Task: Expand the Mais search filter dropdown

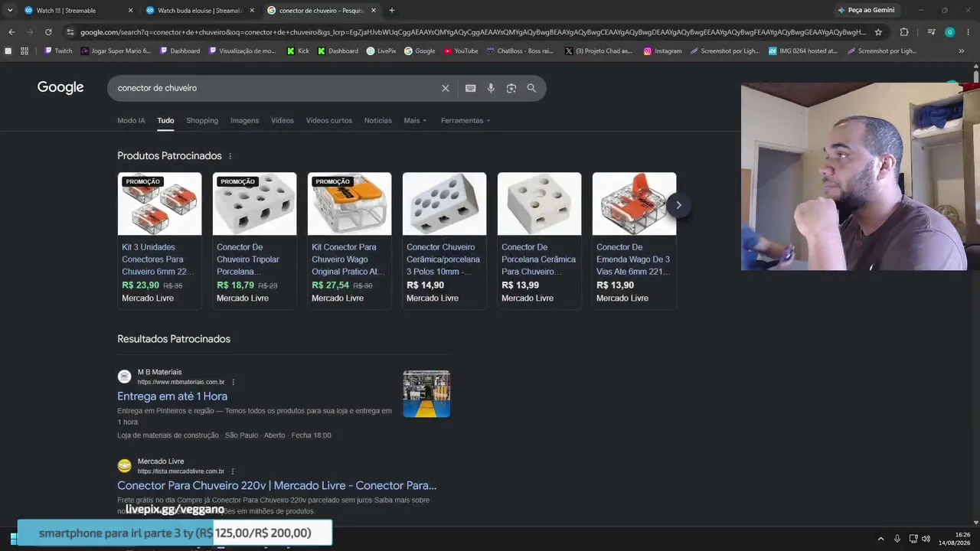Action: 415,120
